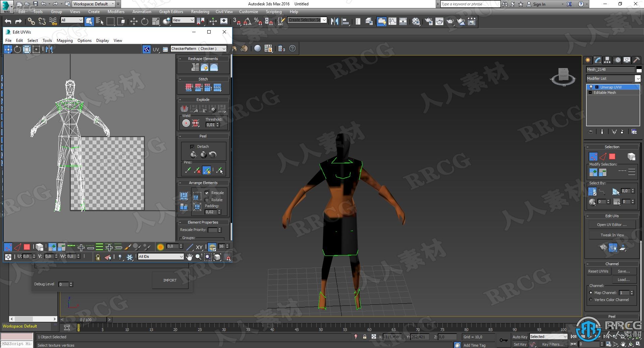Open the Graph Editors menu

pos(171,11)
